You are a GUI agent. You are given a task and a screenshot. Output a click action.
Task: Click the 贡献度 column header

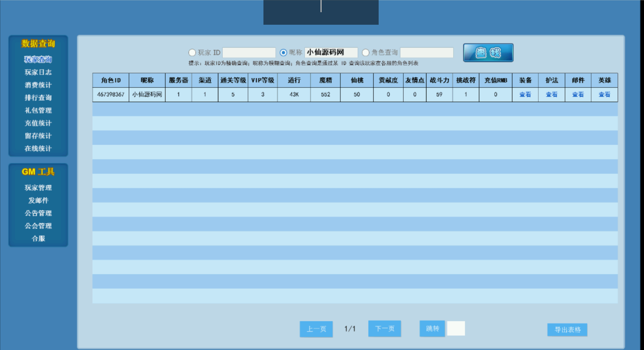[x=388, y=80]
